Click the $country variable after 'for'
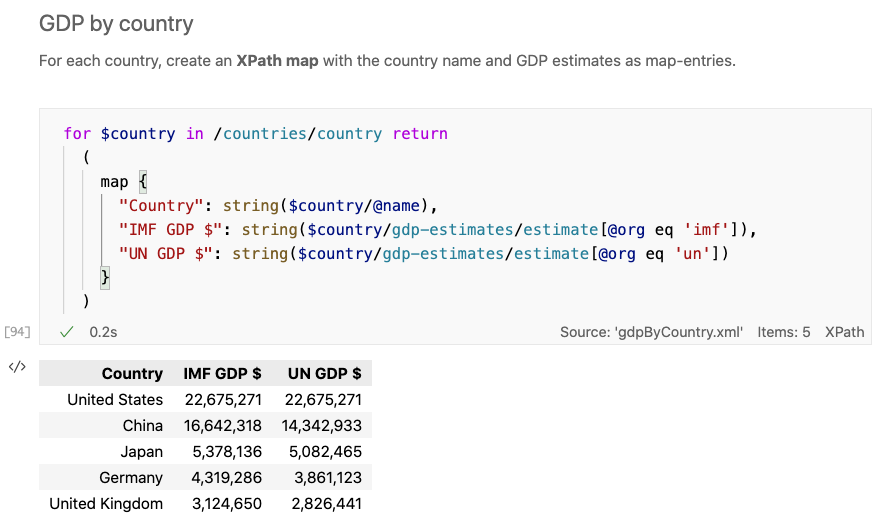The height and width of the screenshot is (526, 882). [x=138, y=134]
